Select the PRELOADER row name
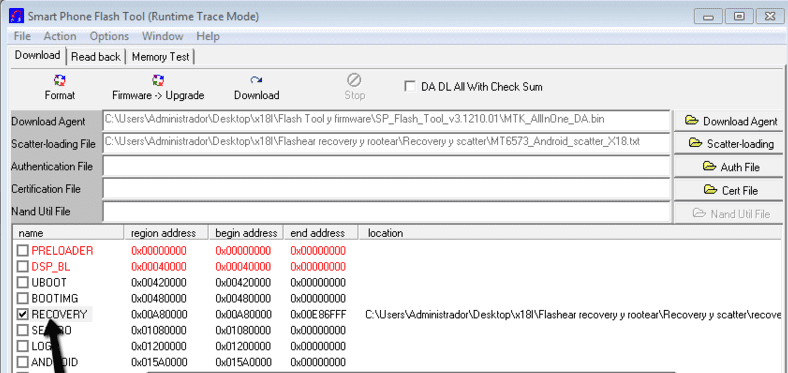 coord(62,250)
